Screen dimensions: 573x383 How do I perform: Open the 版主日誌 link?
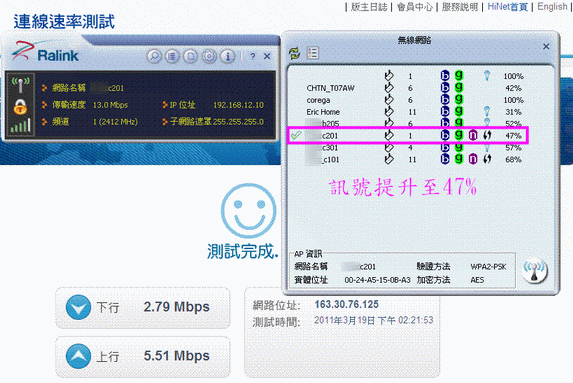coord(369,7)
